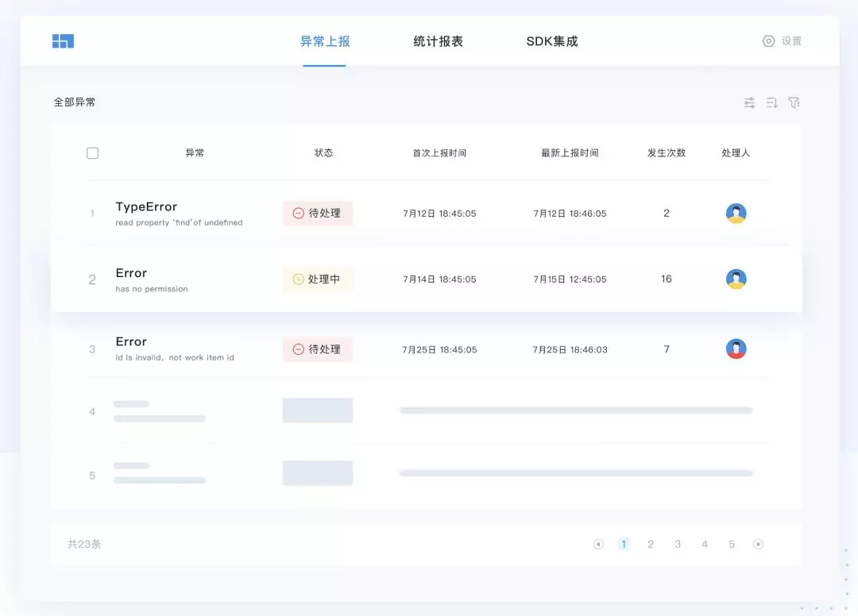Viewport: 858px width, 616px height.
Task: Open the 设置 gear icon
Action: point(768,41)
